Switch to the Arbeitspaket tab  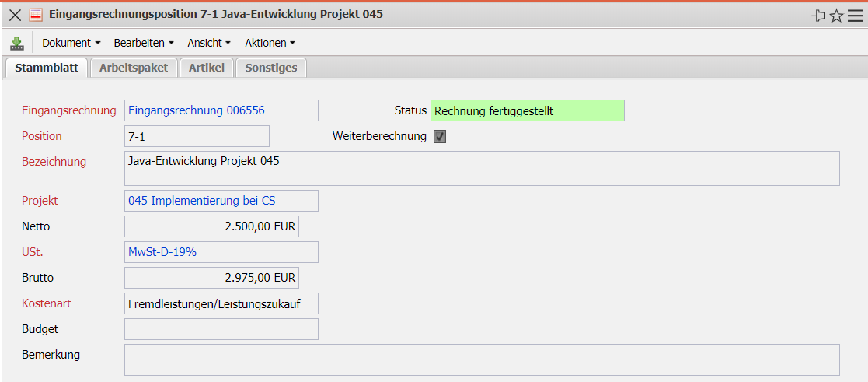coord(134,68)
